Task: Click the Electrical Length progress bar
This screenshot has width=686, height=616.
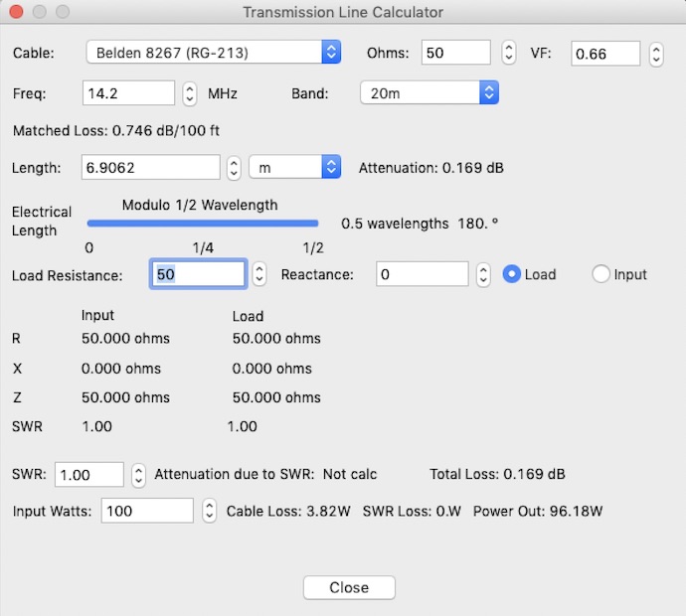Action: 203,225
